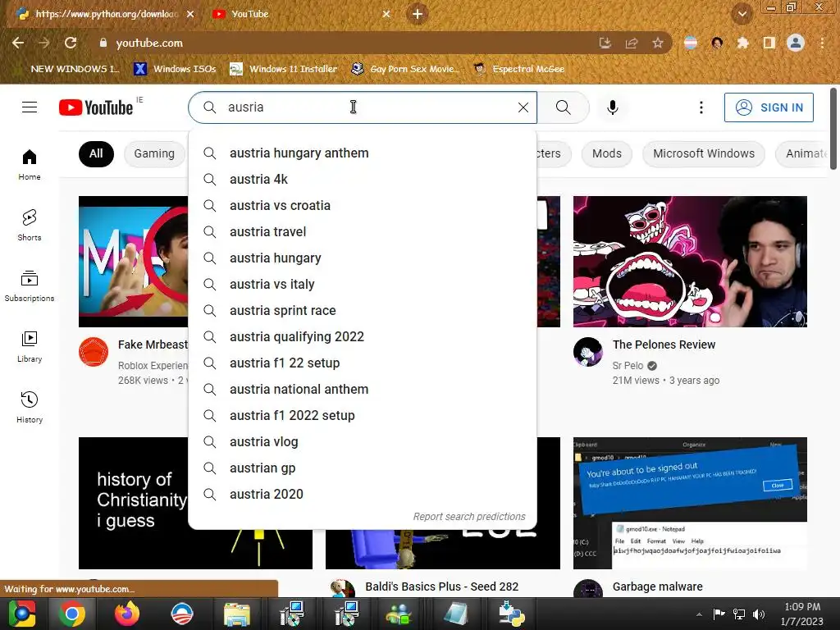Open the Windows 11 Installer bookmark
840x630 pixels.
(284, 69)
